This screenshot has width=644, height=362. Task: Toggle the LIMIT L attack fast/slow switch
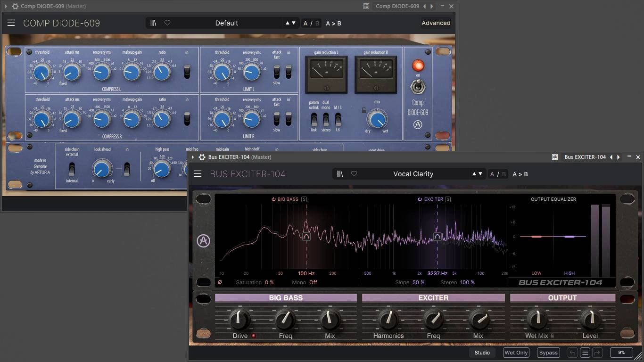point(277,72)
